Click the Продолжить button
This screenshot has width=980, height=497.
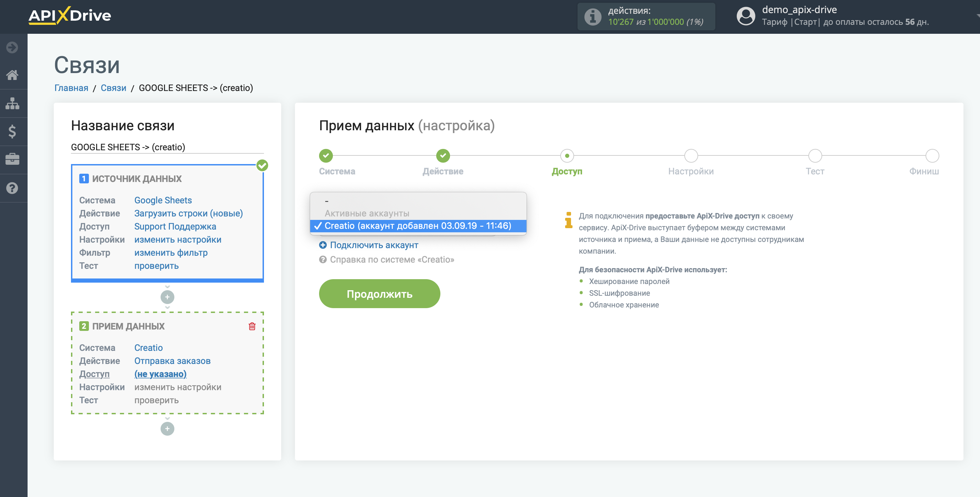379,294
